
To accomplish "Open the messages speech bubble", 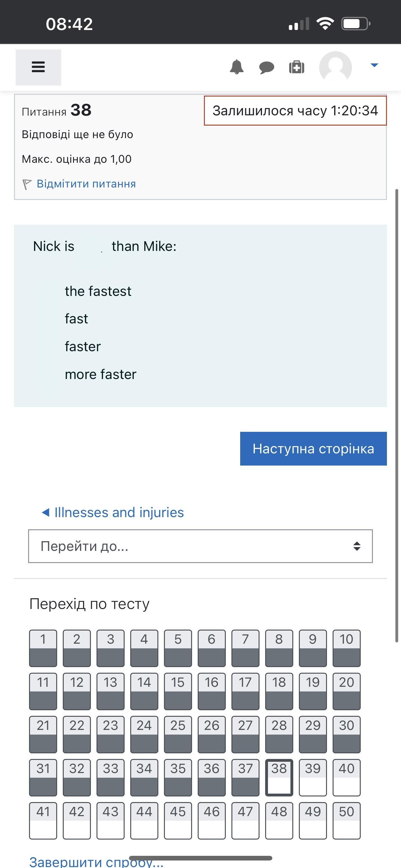I will click(266, 67).
